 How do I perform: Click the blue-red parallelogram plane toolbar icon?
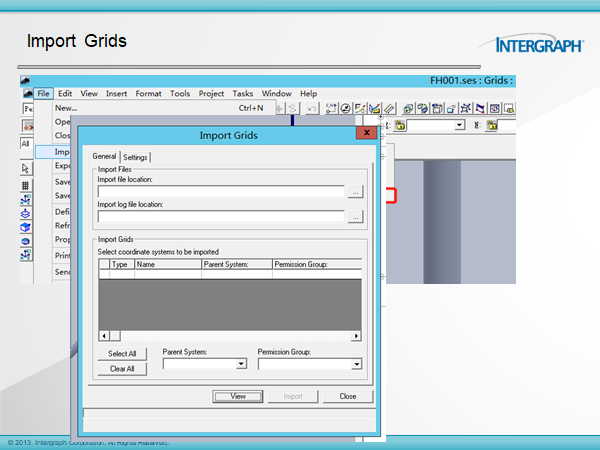click(x=480, y=109)
